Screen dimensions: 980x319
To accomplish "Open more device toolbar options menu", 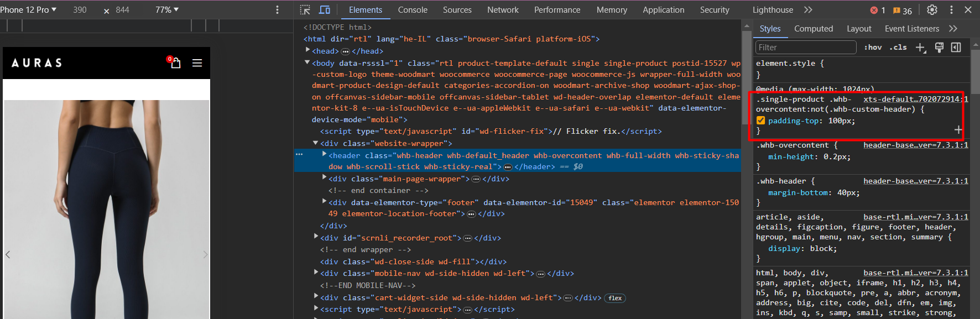I will 278,10.
